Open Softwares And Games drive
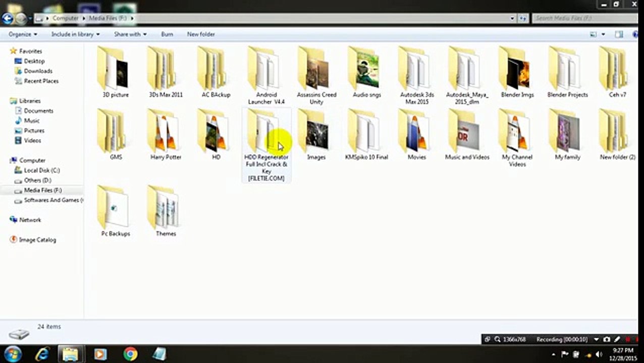Screen dimensions: 644x363 pyautogui.click(x=53, y=200)
